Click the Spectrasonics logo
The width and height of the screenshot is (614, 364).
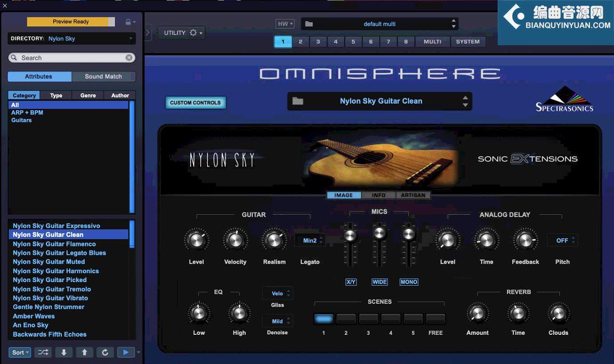tap(565, 99)
